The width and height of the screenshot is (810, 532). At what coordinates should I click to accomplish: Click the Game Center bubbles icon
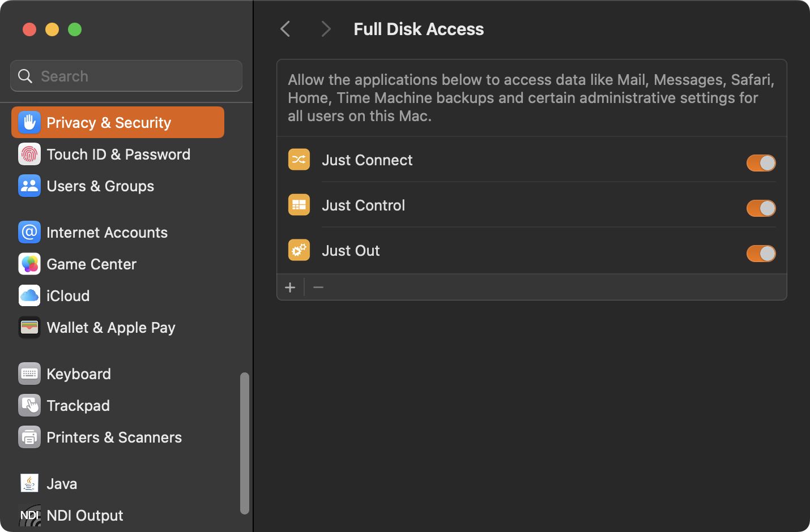pos(29,264)
